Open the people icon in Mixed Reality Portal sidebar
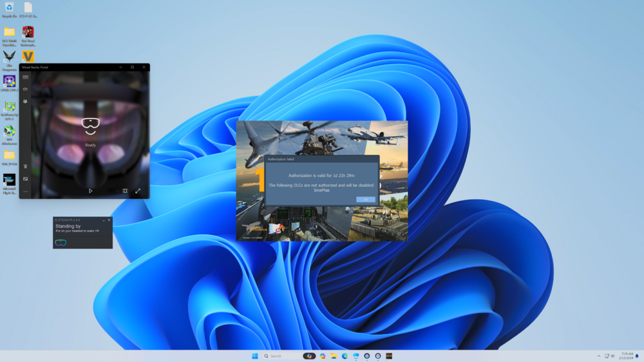Screen dimensions: 644x362 26,101
